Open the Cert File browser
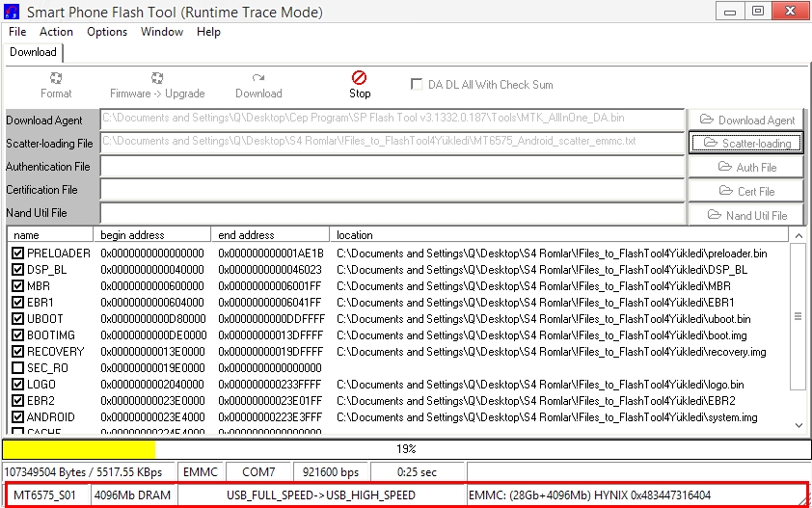Image resolution: width=812 pixels, height=508 pixels. 745,191
